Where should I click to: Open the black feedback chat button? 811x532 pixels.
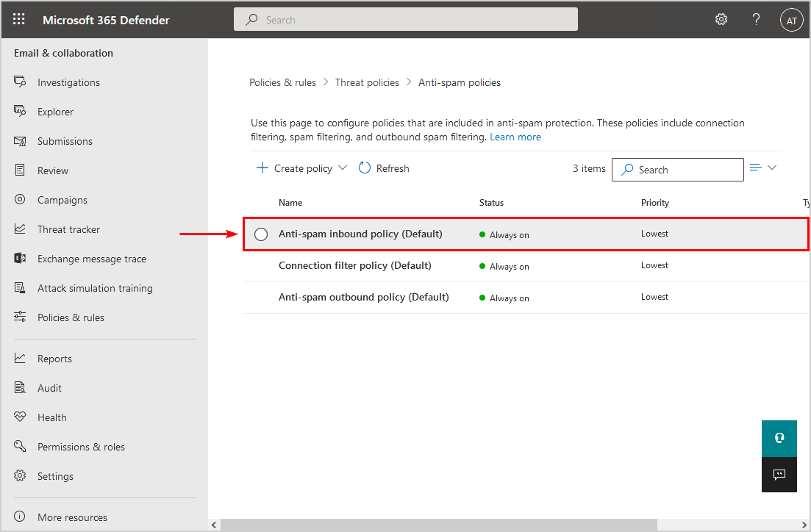coord(779,475)
